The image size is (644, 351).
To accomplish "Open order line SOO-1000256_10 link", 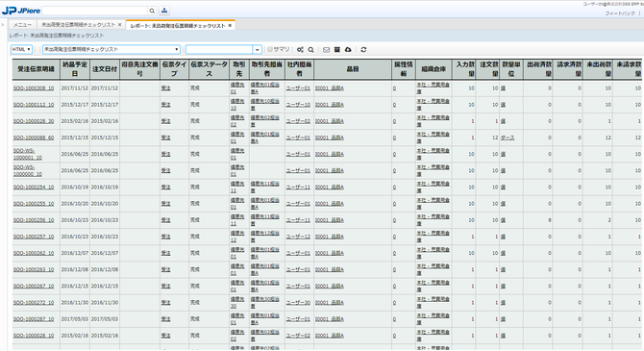I will pos(34,220).
